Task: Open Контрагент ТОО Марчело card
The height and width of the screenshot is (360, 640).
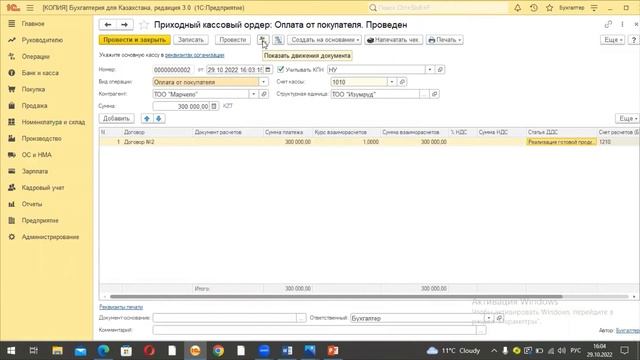Action: pos(264,94)
